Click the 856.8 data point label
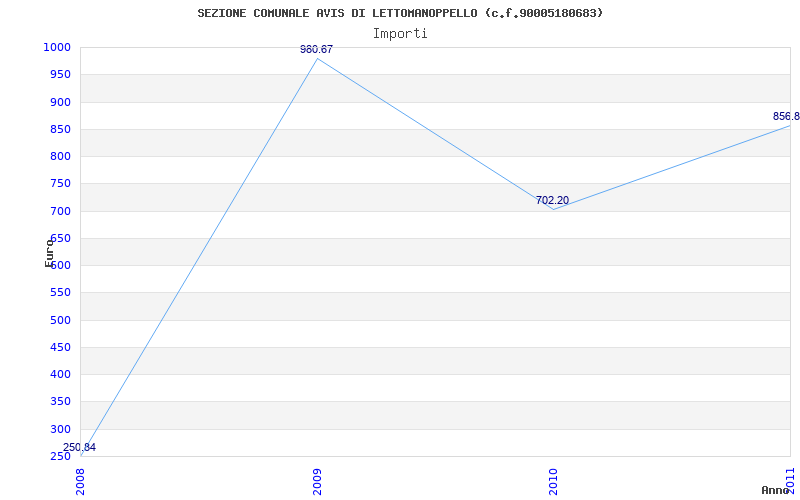Screen dimensions: 800x500 [x=786, y=116]
